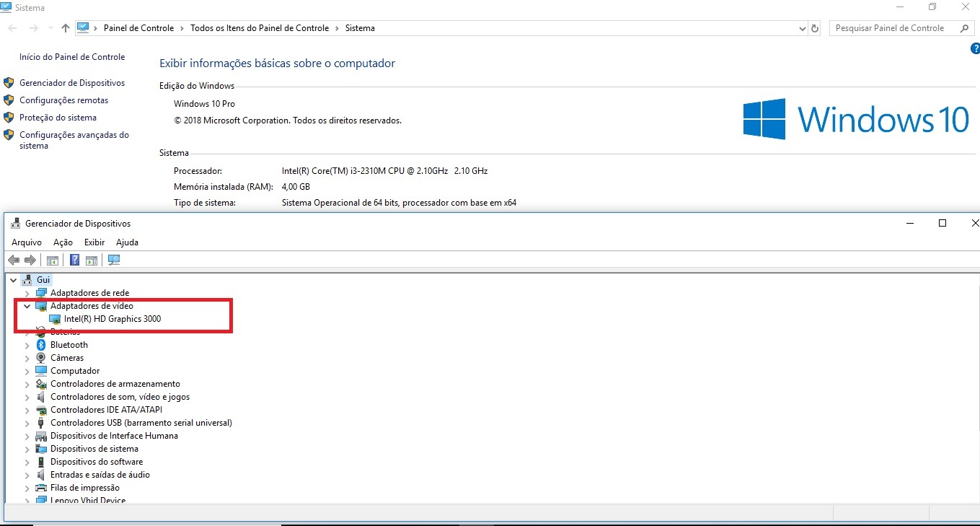This screenshot has width=980, height=526.
Task: Open the Configurações remotas link
Action: click(63, 100)
